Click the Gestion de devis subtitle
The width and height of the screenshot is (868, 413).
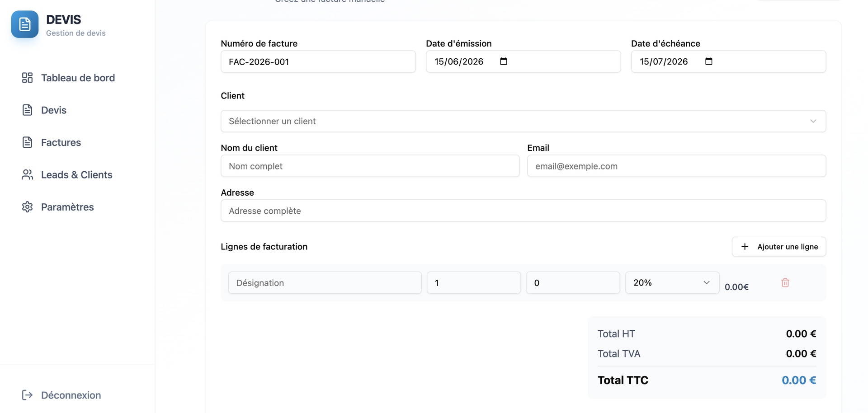coord(75,33)
